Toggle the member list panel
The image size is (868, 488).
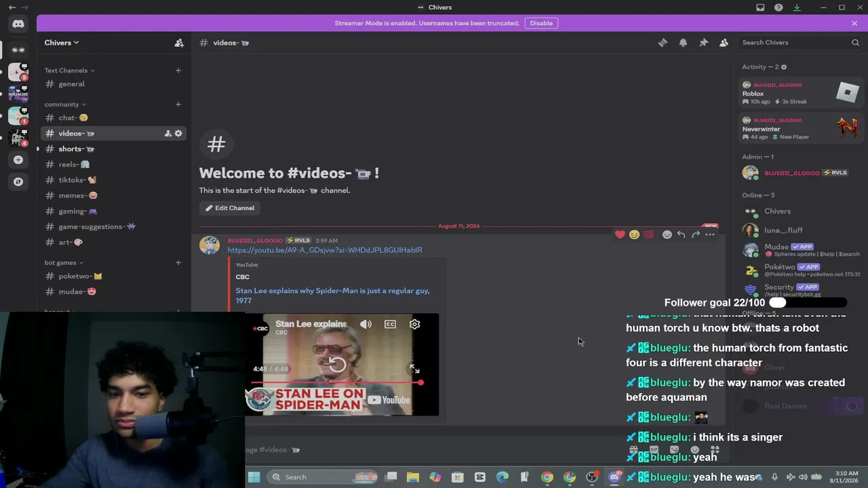(x=724, y=43)
